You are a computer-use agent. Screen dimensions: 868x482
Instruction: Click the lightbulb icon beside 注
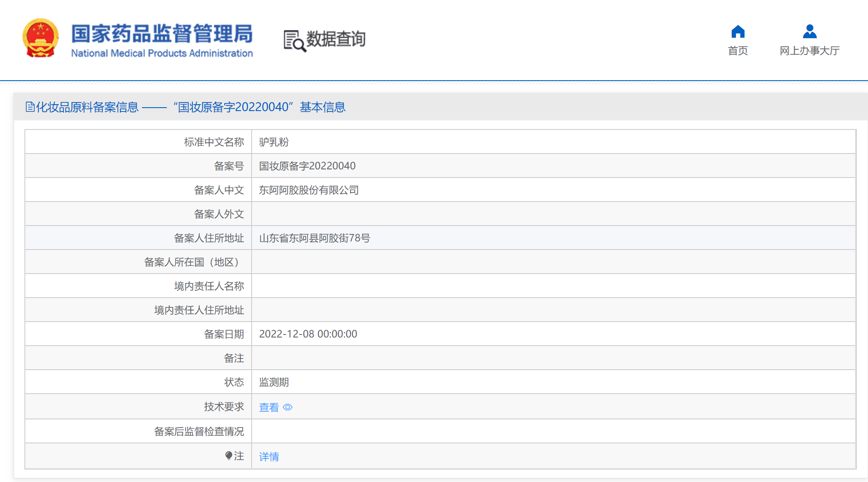click(229, 455)
